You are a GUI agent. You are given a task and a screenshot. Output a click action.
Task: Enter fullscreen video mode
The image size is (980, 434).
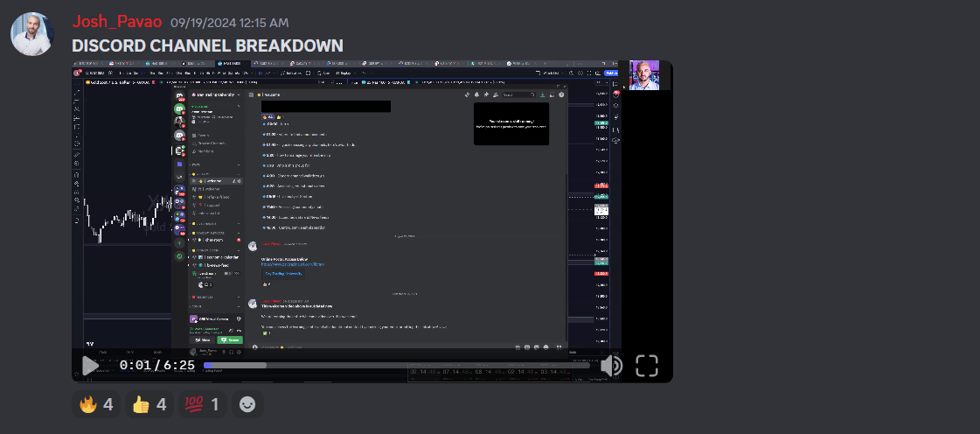[647, 366]
